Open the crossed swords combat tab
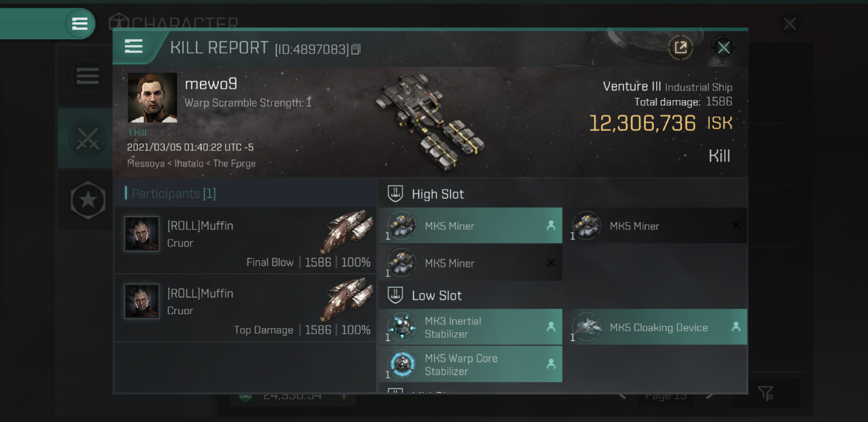Viewport: 868px width, 422px height. pos(88,138)
